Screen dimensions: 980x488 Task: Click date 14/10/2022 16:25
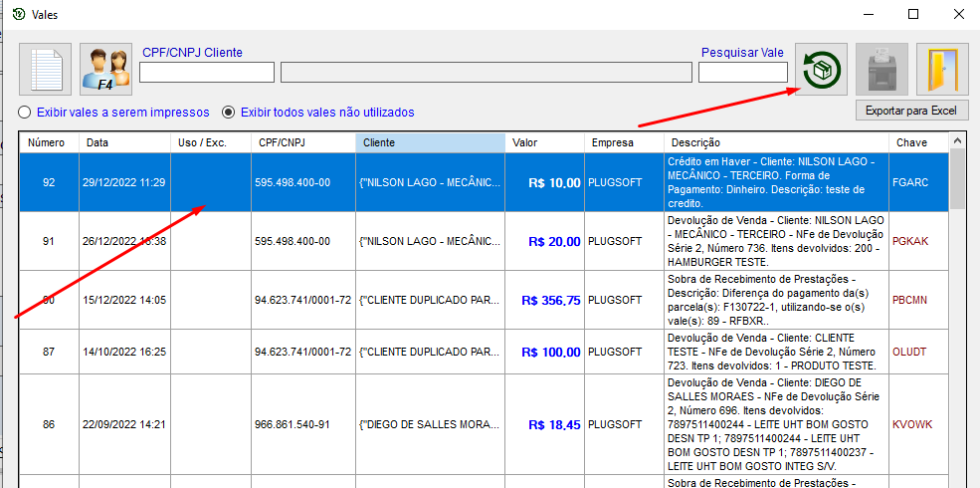tap(123, 353)
